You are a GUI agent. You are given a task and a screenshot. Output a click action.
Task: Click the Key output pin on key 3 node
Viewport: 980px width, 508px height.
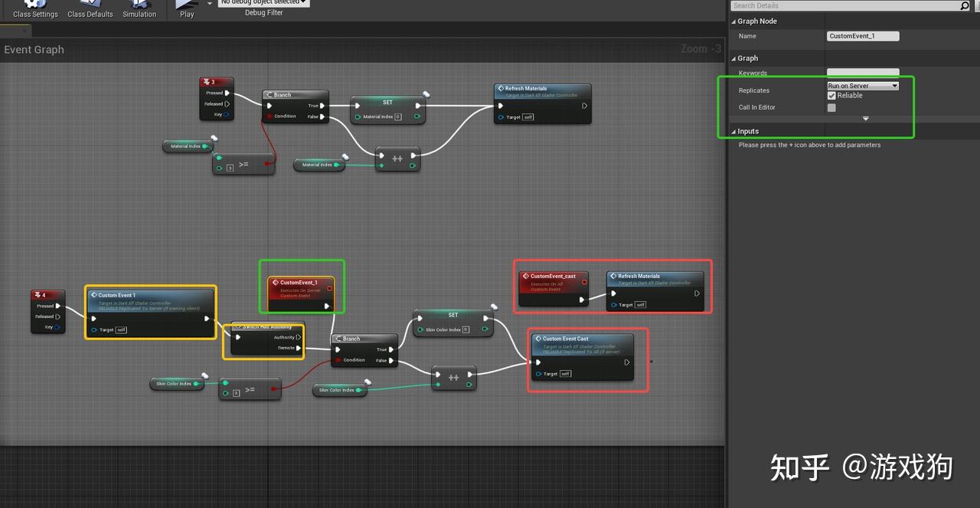[x=227, y=114]
